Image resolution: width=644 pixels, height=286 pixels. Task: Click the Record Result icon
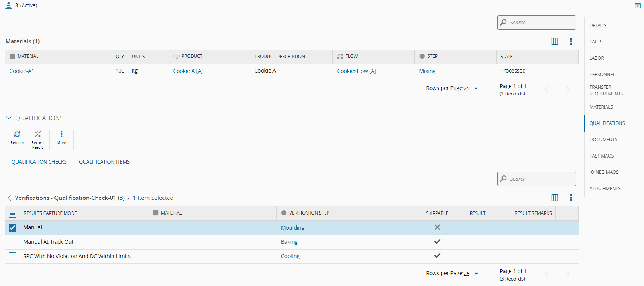pos(38,134)
